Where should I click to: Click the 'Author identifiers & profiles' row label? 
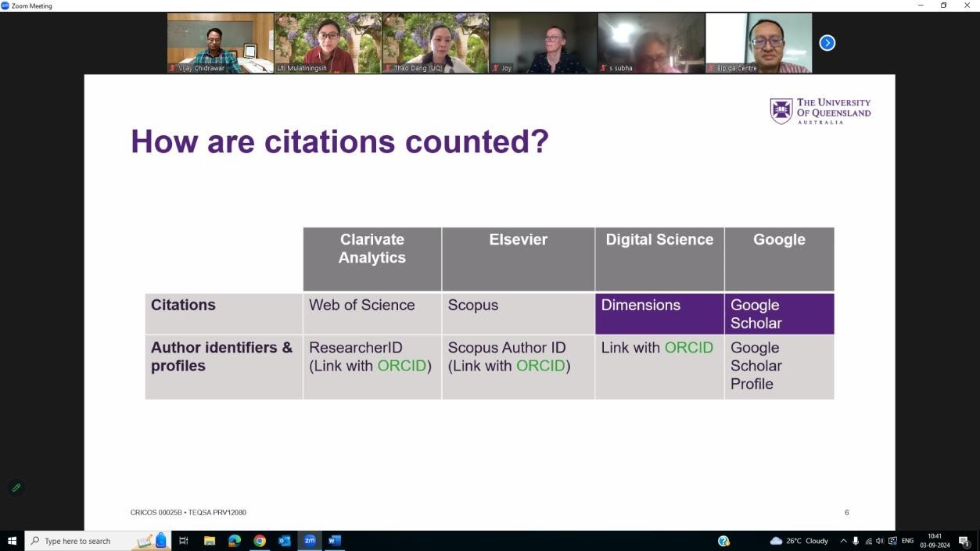224,367
